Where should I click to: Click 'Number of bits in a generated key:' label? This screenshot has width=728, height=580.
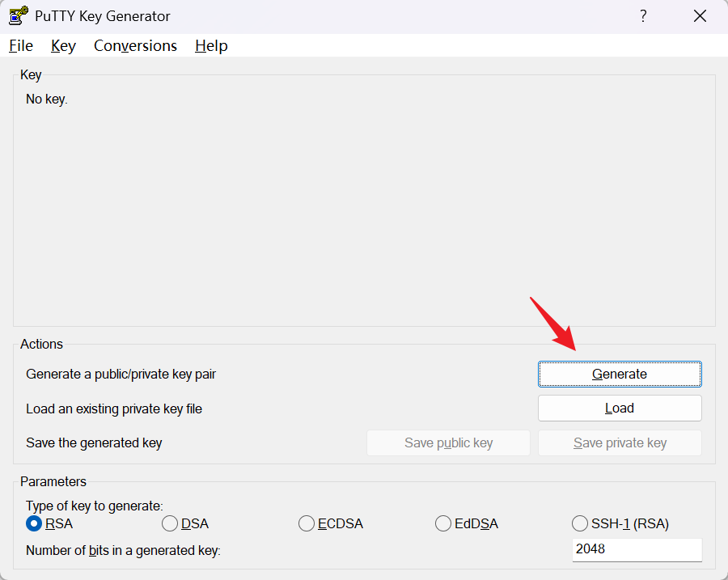coord(123,551)
